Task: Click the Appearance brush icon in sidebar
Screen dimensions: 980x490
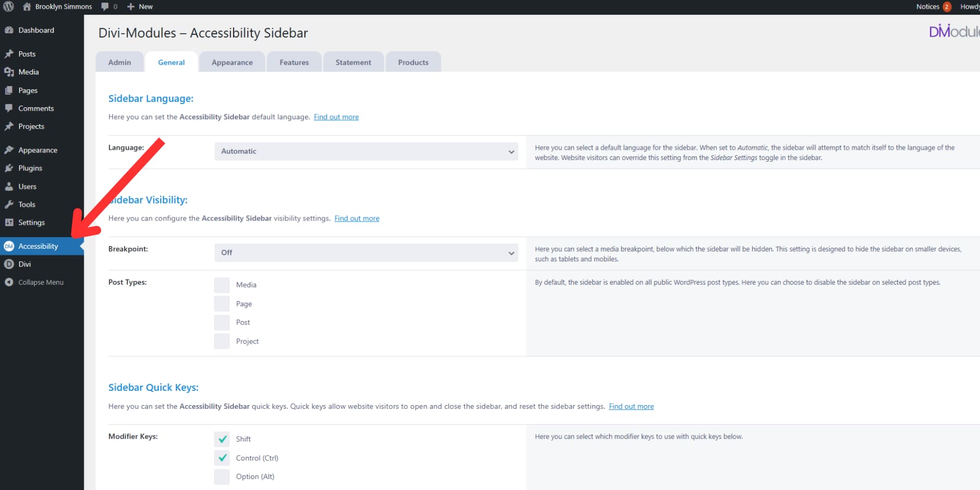Action: coord(9,150)
